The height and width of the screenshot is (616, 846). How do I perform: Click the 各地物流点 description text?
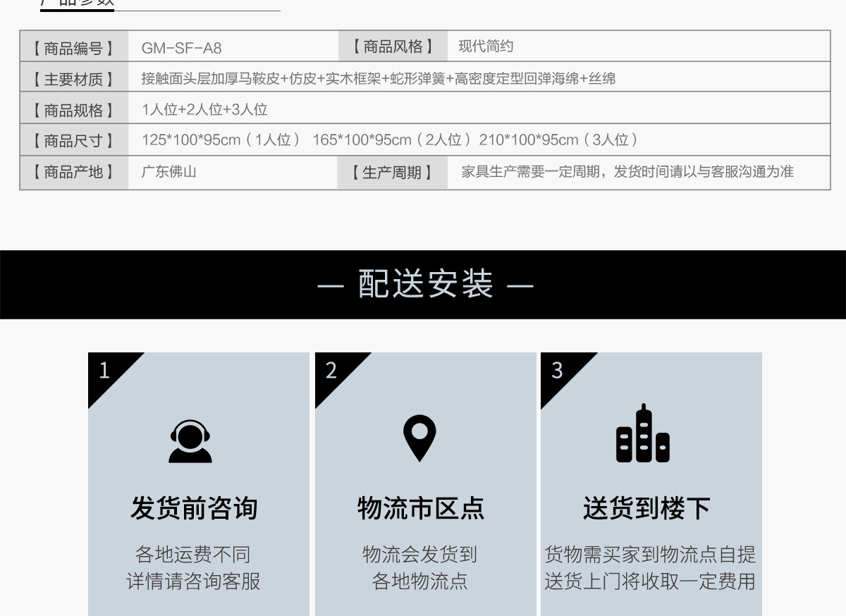click(x=419, y=581)
